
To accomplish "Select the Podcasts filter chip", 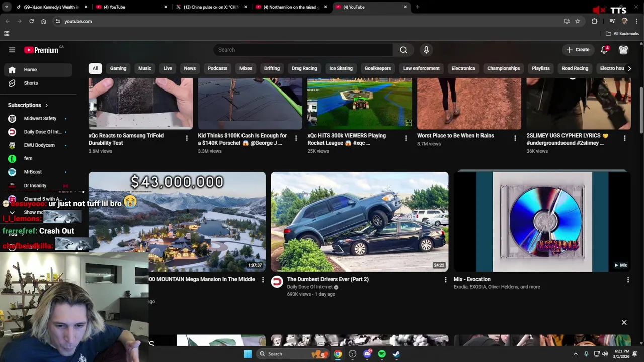I will click(x=218, y=68).
